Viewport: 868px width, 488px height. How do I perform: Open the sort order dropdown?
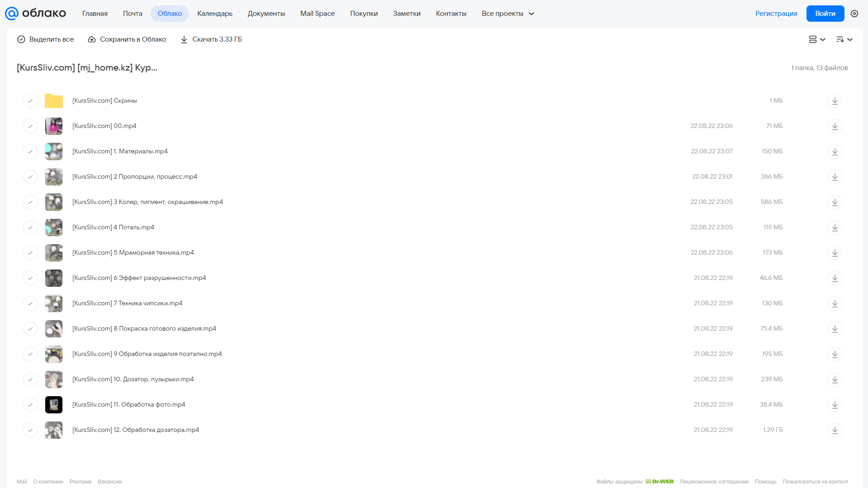coord(844,39)
